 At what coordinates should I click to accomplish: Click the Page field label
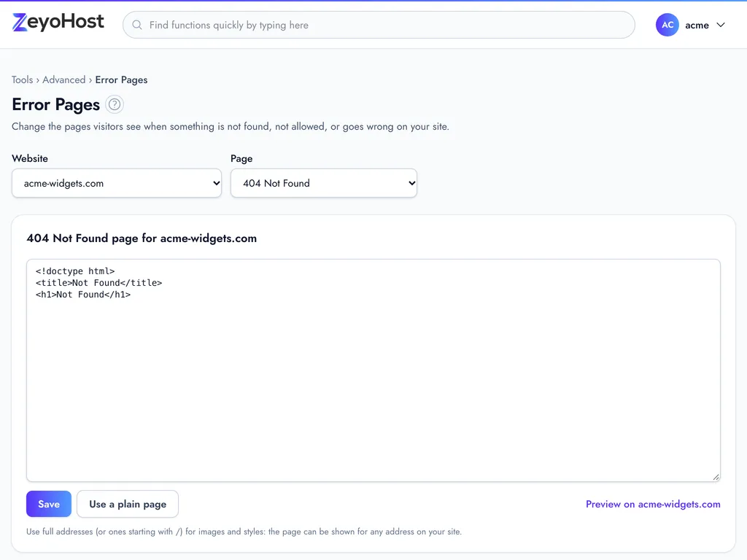point(241,158)
